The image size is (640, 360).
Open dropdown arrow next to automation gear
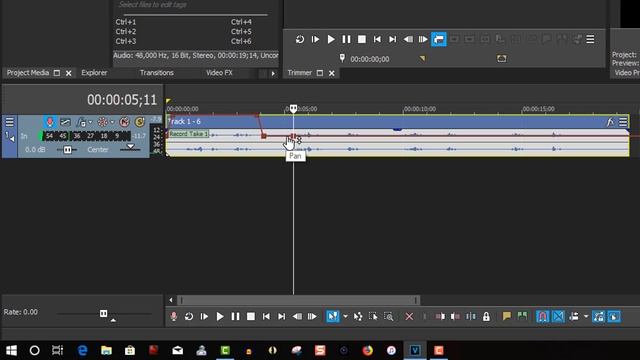(112, 122)
